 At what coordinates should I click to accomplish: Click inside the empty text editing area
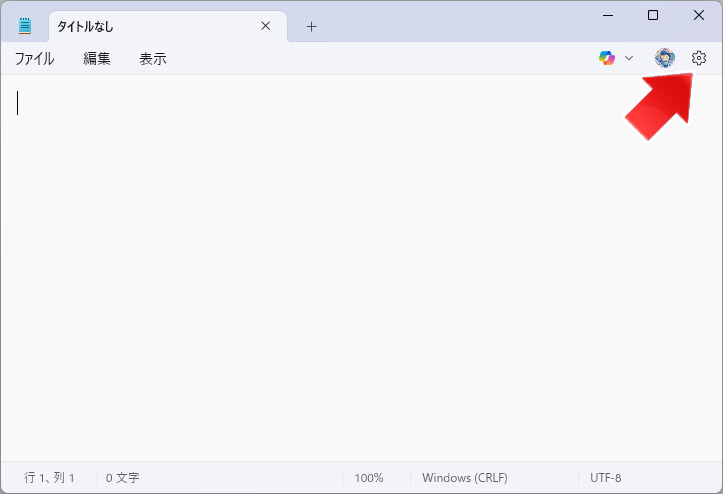(361, 268)
